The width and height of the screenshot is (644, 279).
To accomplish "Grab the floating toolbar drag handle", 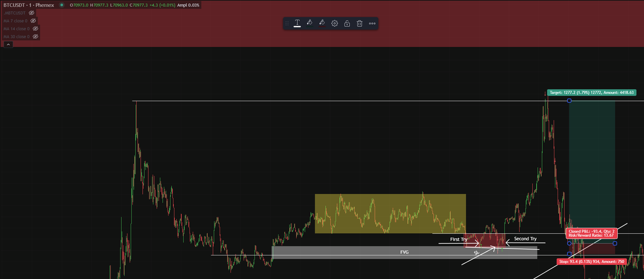I will coord(287,24).
